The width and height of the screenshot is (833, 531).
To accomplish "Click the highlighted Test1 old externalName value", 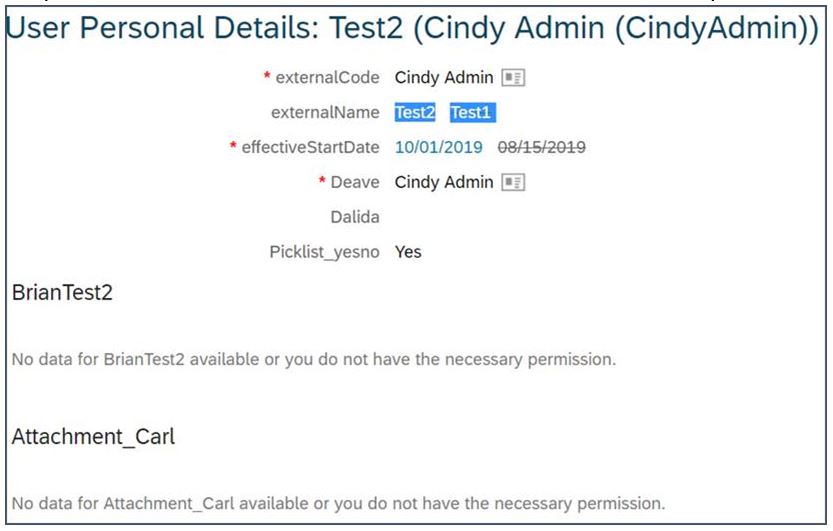I will [472, 113].
